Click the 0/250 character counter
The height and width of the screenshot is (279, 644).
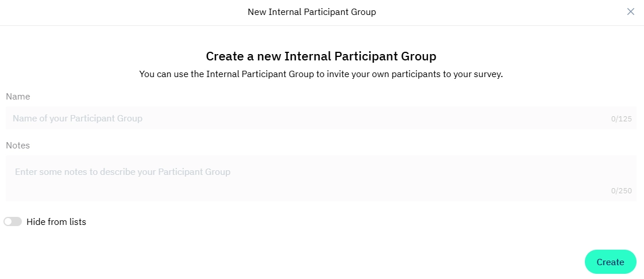coord(622,191)
